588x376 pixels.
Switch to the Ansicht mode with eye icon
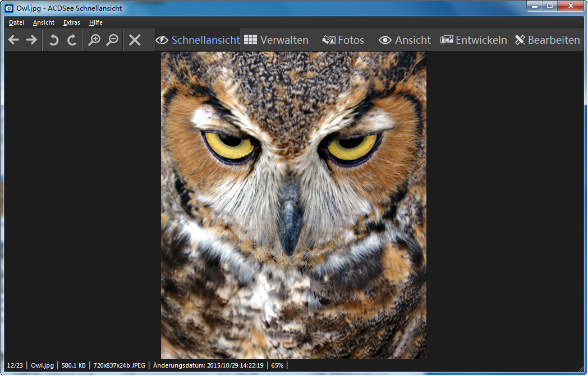[x=405, y=40]
